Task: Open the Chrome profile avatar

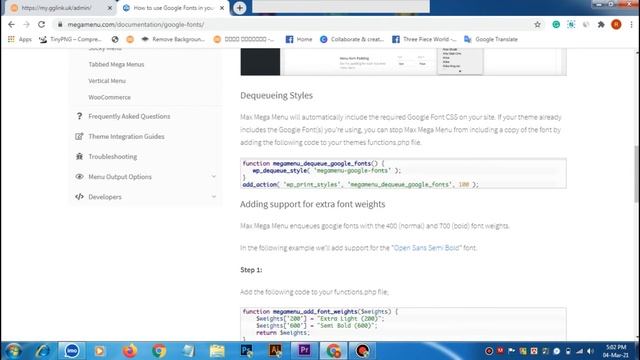Action: [x=616, y=24]
